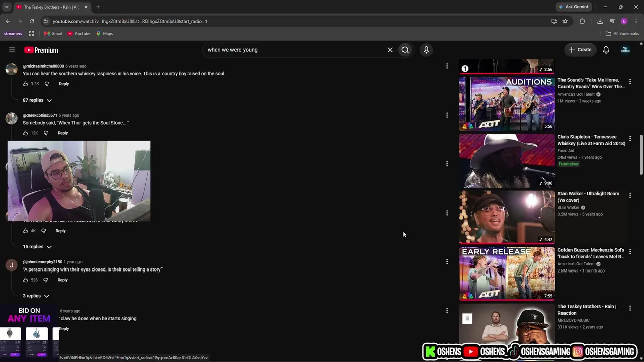Screen dimensions: 644x362
Task: View site information in address bar
Action: (46, 21)
